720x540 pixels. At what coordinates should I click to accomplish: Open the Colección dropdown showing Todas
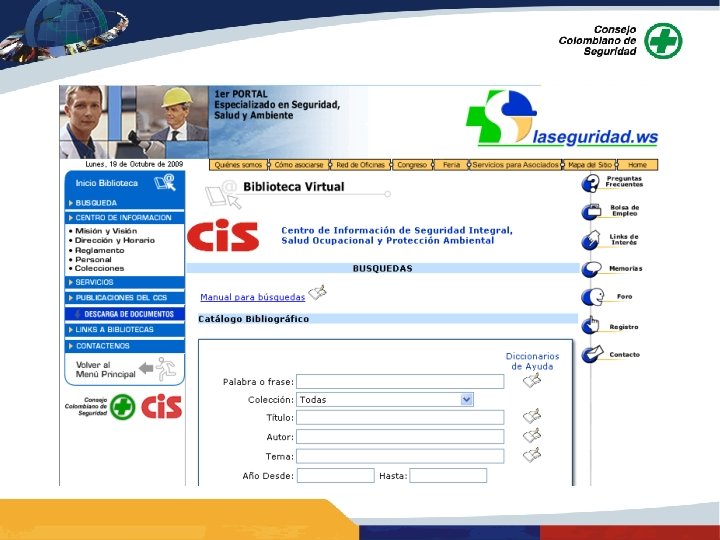coord(385,399)
